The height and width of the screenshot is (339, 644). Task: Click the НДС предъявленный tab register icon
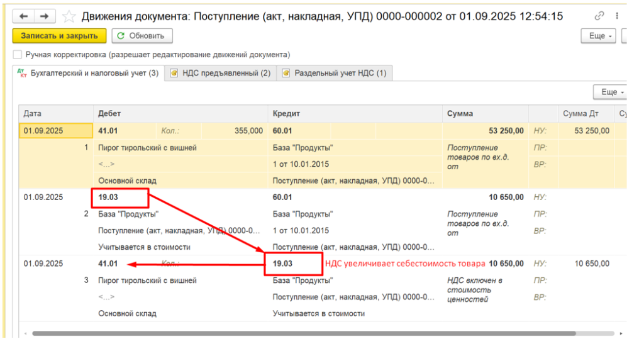pos(174,74)
